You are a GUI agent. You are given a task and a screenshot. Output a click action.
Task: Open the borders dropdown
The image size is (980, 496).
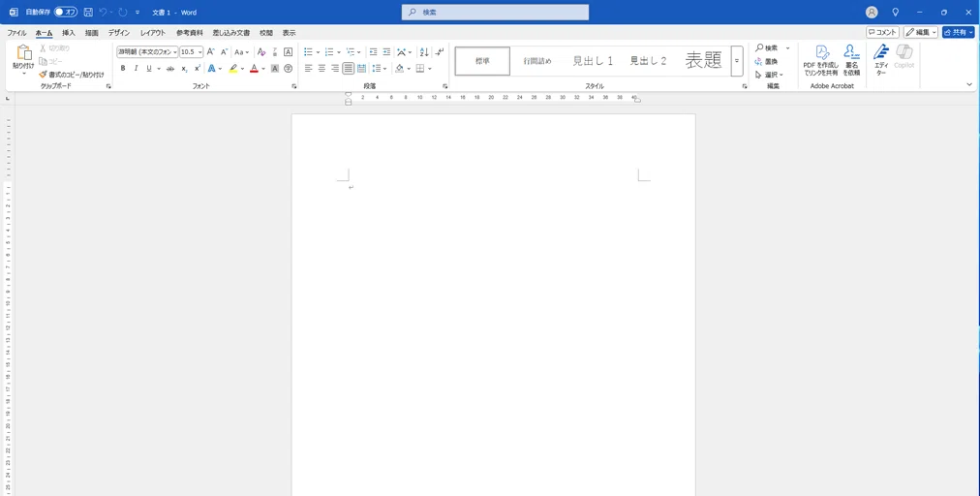point(430,69)
